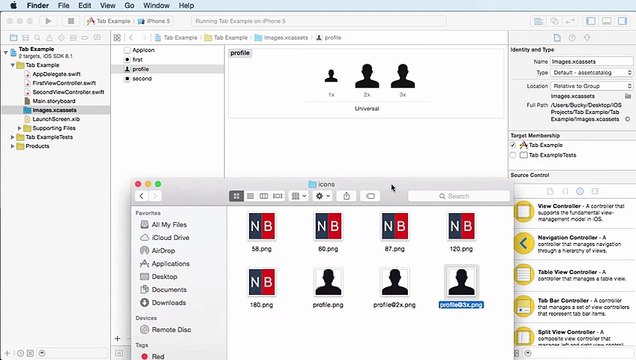Show the Code Snippet library tab
This screenshot has height=360, width=636.
pos(565,191)
